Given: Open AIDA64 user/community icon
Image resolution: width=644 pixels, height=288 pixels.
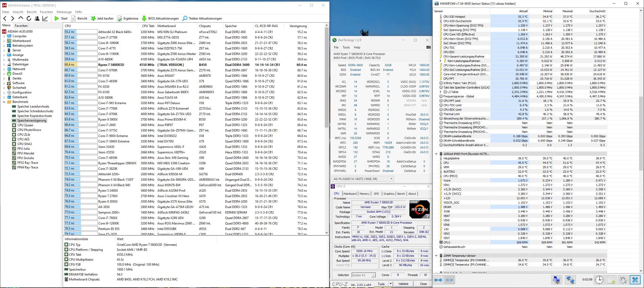Looking at the screenshot, I should click(x=37, y=18).
